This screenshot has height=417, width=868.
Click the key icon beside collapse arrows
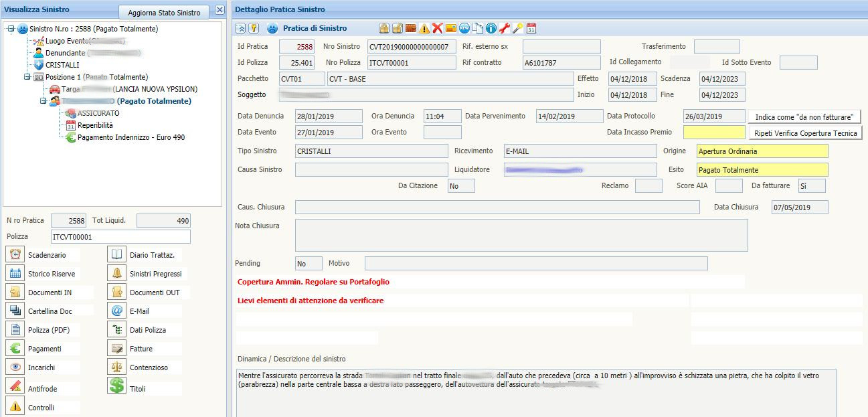254,28
